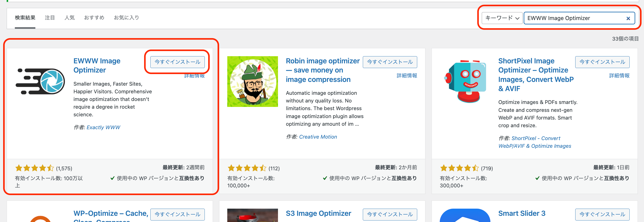Click 有効インストール数: 100万以上 text
The width and height of the screenshot is (644, 222).
49,182
